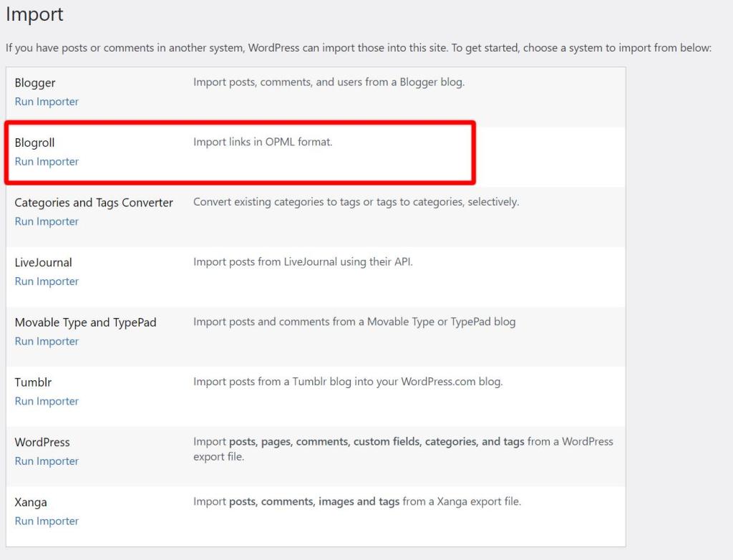
Task: Click Movable Type and TypePad title
Action: pyautogui.click(x=86, y=322)
